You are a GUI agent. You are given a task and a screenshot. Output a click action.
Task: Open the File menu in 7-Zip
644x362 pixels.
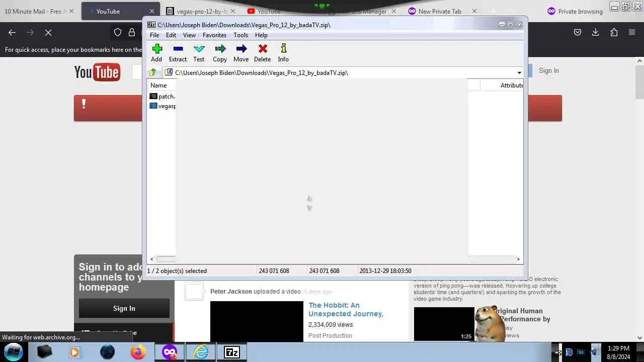coord(154,35)
